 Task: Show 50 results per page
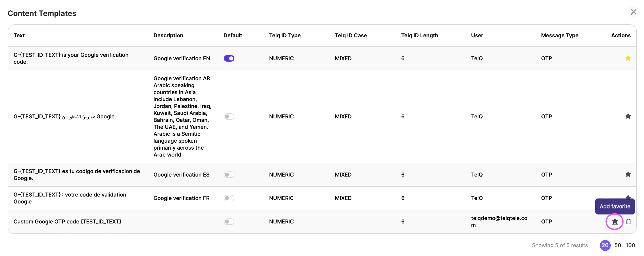[618, 245]
